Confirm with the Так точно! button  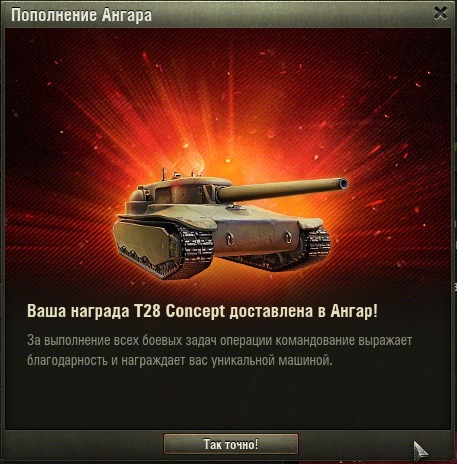click(x=231, y=444)
